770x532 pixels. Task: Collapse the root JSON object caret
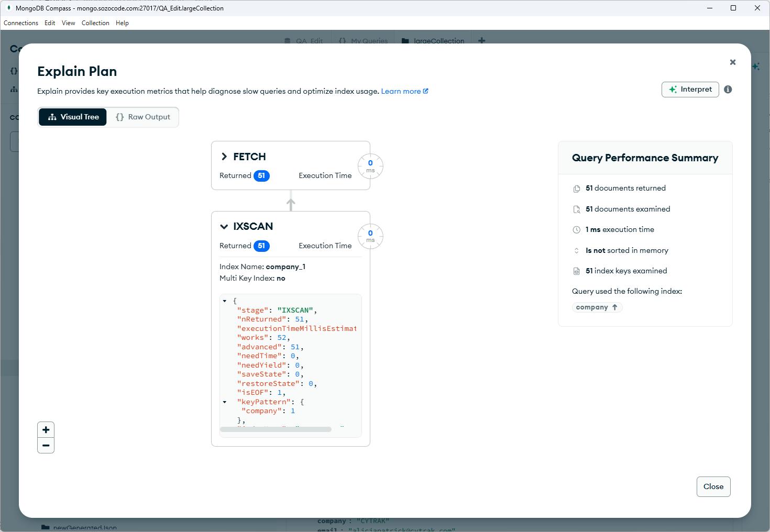point(225,301)
